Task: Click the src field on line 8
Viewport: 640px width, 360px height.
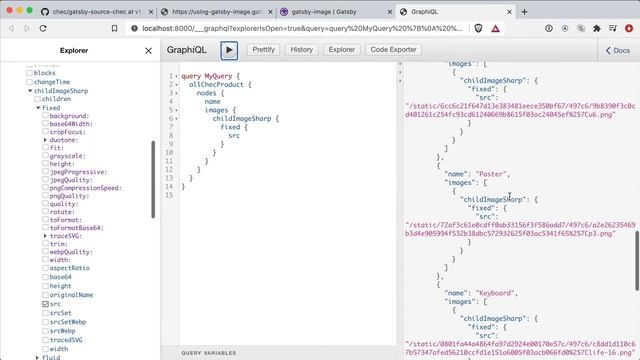Action: 234,136
